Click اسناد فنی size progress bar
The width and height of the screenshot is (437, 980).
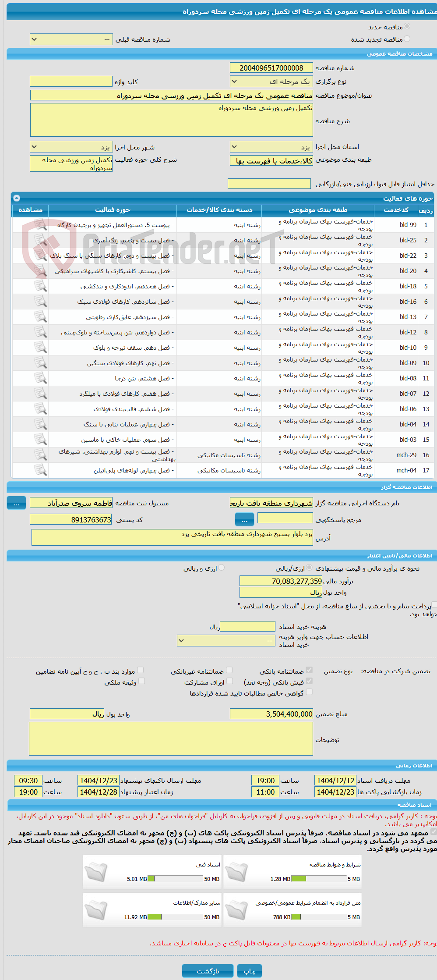176,879
